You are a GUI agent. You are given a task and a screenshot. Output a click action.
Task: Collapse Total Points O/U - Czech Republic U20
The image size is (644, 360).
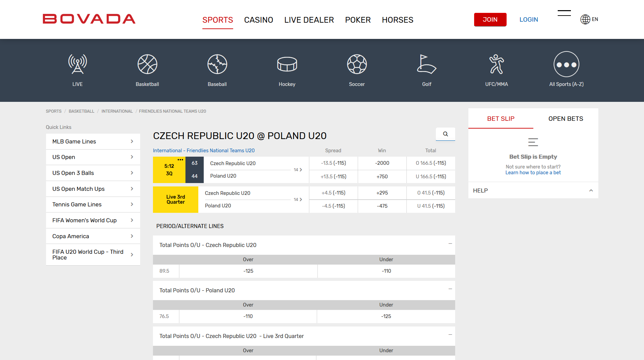450,244
